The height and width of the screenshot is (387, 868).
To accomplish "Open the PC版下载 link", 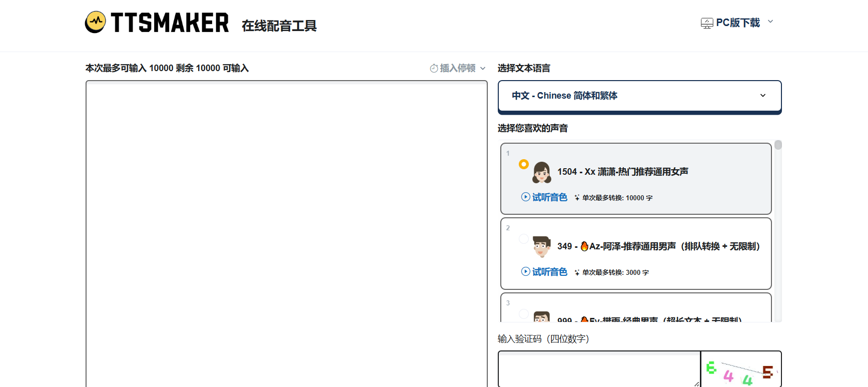I will pos(738,23).
